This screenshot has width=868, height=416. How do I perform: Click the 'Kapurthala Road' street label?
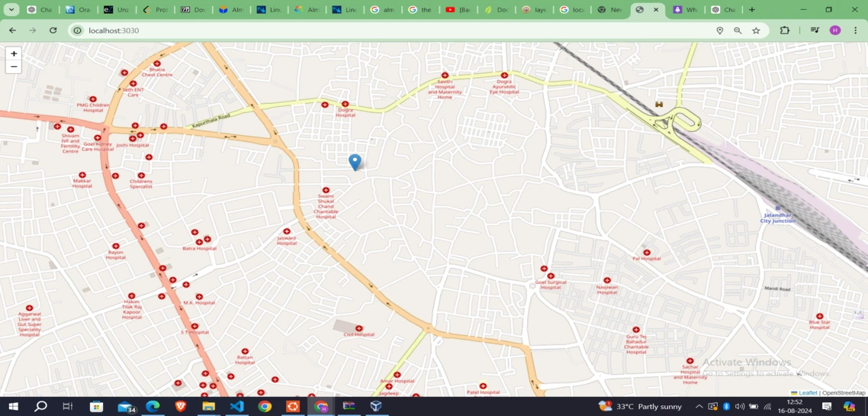tap(211, 122)
